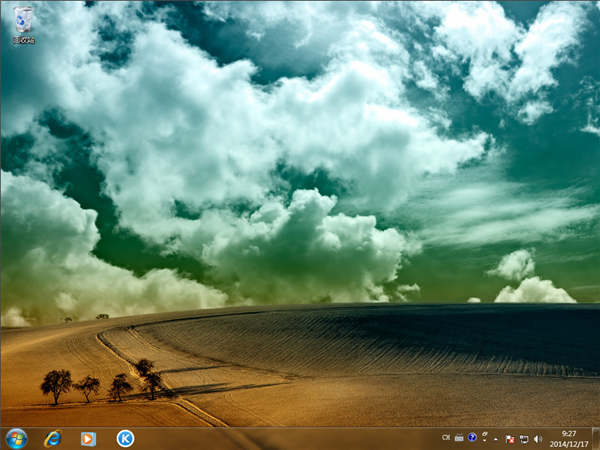
Task: Click the 2014/12/17 date in the tray
Action: click(x=569, y=443)
